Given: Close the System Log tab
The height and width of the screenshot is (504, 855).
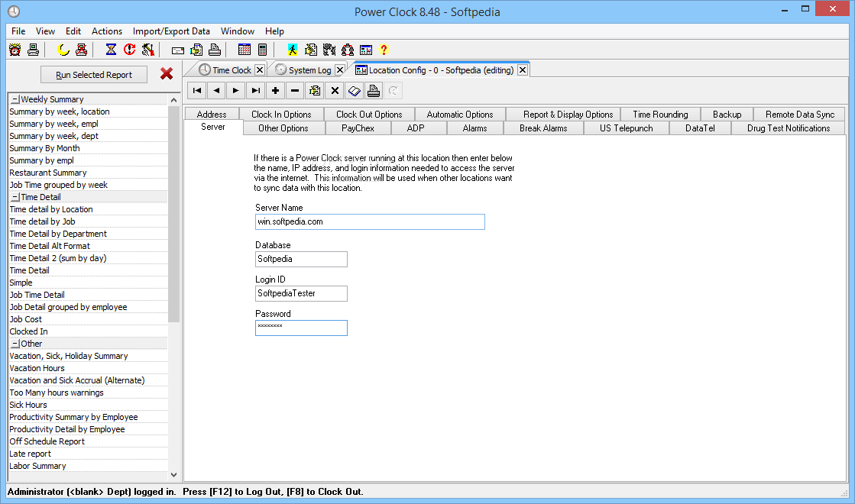Looking at the screenshot, I should point(340,69).
